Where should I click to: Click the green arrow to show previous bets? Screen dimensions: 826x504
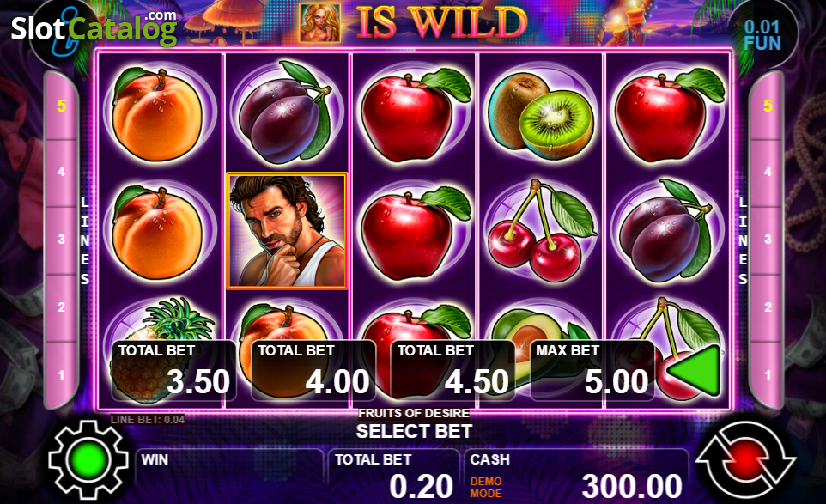695,370
